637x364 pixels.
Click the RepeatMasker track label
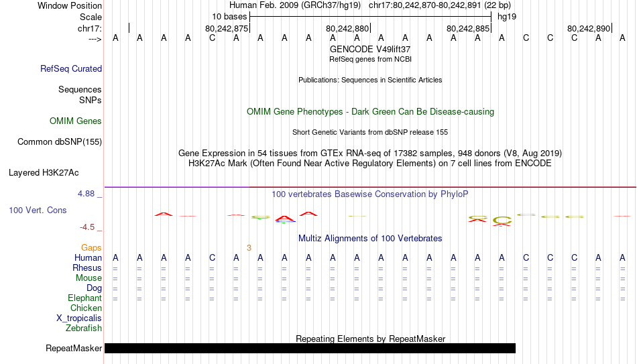coord(74,348)
